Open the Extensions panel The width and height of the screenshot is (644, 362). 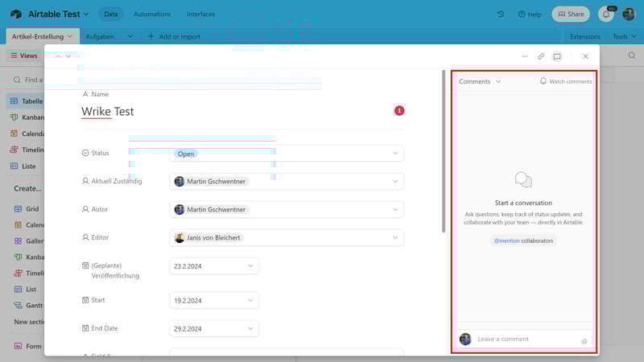tap(585, 36)
